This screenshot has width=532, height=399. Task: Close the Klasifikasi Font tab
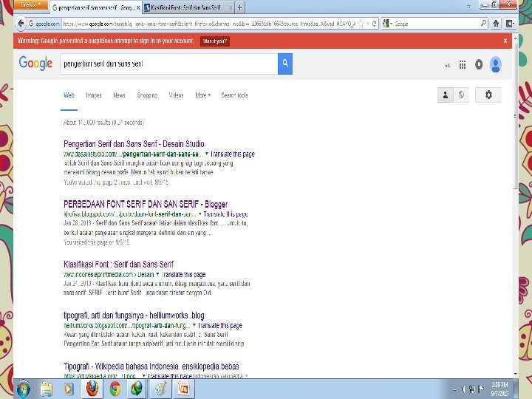pyautogui.click(x=231, y=7)
